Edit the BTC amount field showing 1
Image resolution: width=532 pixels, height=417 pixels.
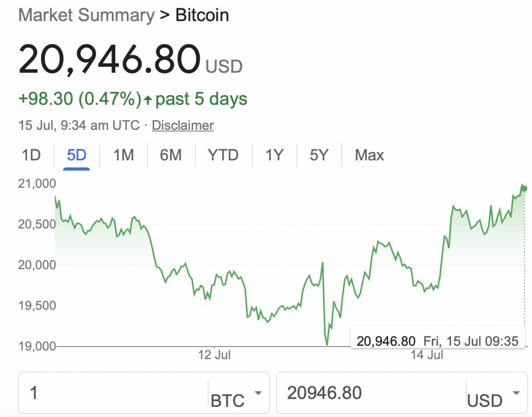point(114,393)
